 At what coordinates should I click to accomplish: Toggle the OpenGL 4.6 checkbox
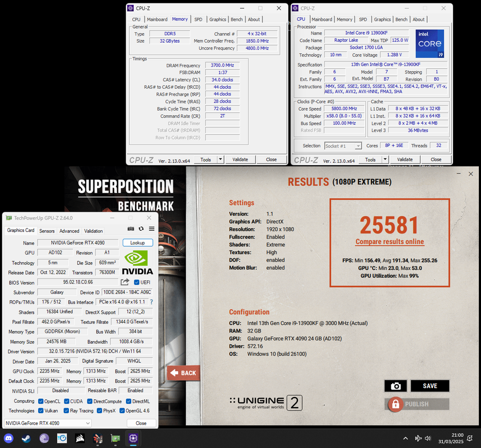[x=122, y=410]
